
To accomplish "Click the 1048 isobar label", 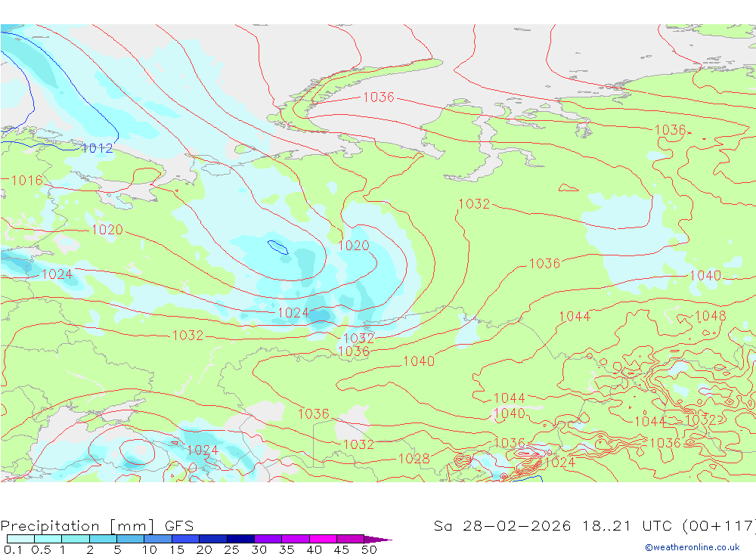I will pos(710,316).
